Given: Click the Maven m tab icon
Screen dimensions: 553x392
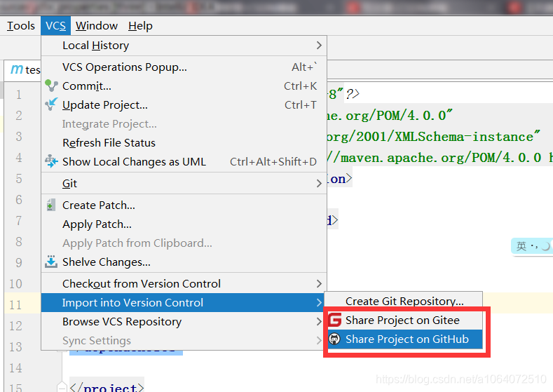Looking at the screenshot, I should point(17,69).
